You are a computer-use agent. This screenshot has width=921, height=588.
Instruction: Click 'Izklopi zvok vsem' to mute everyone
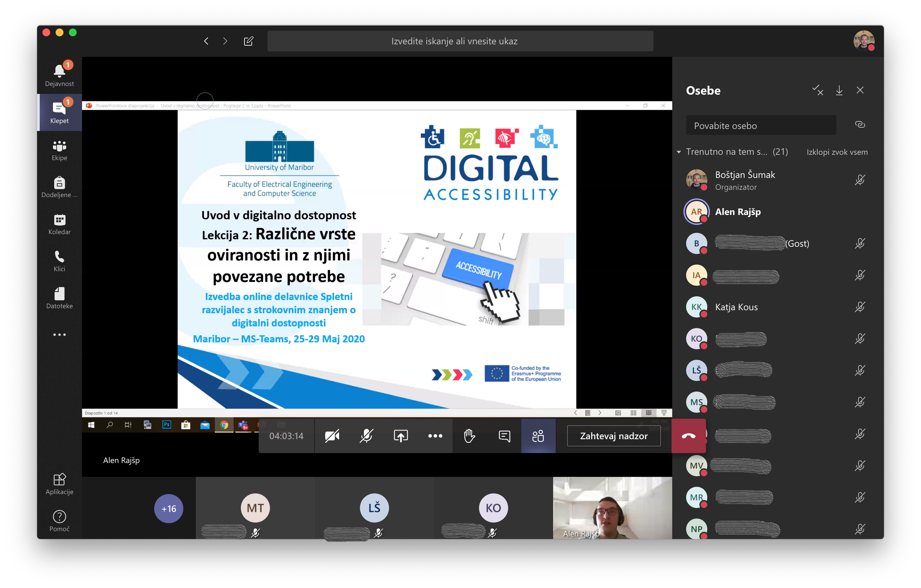(837, 152)
